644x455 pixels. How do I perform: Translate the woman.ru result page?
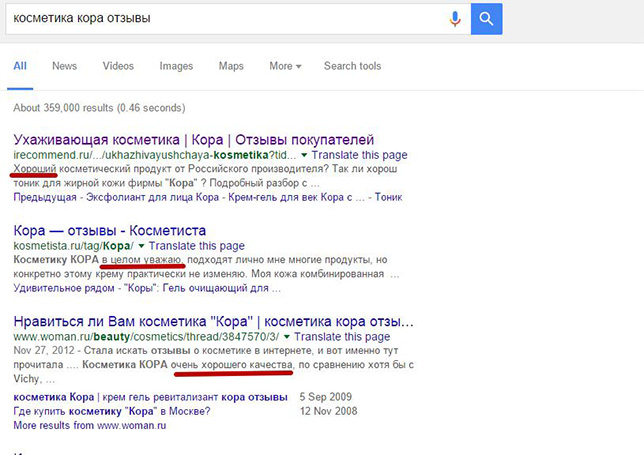coord(342,337)
